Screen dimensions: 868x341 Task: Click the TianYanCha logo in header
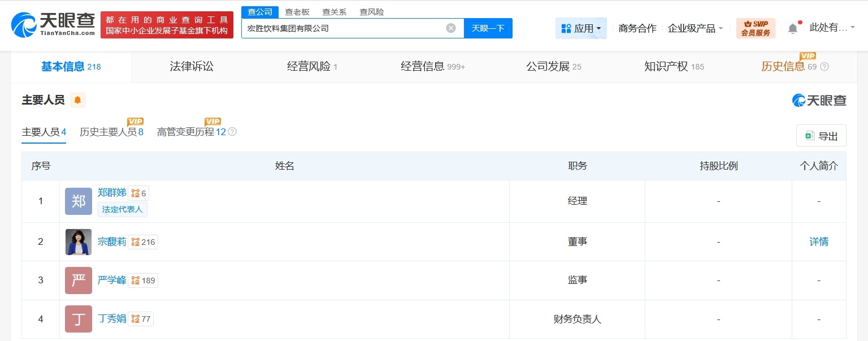coord(53,24)
